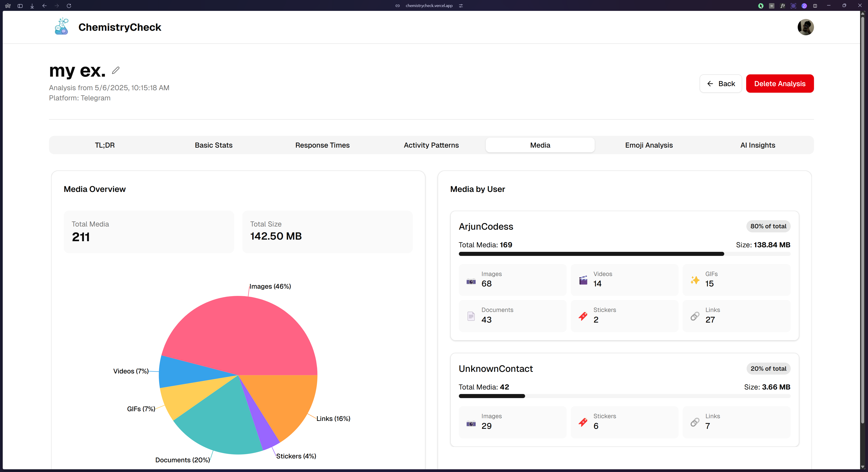The width and height of the screenshot is (868, 472).
Task: Click the chemistrycheck.vercel.app address bar
Action: coord(429,6)
